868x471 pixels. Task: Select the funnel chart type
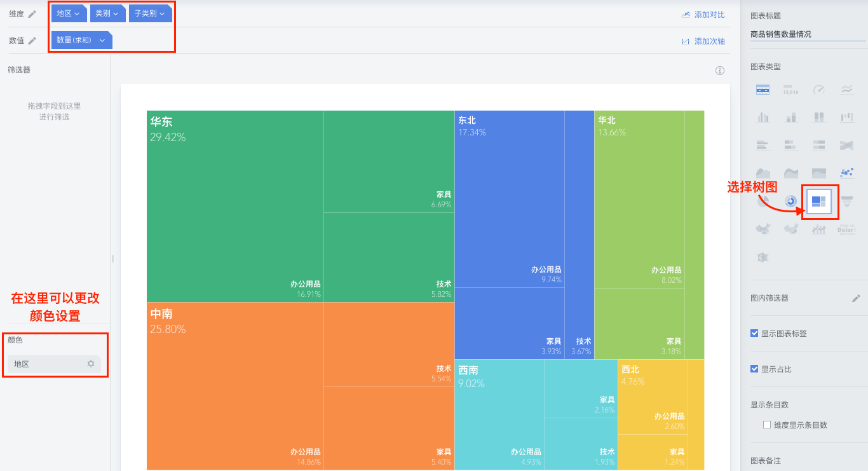point(846,201)
